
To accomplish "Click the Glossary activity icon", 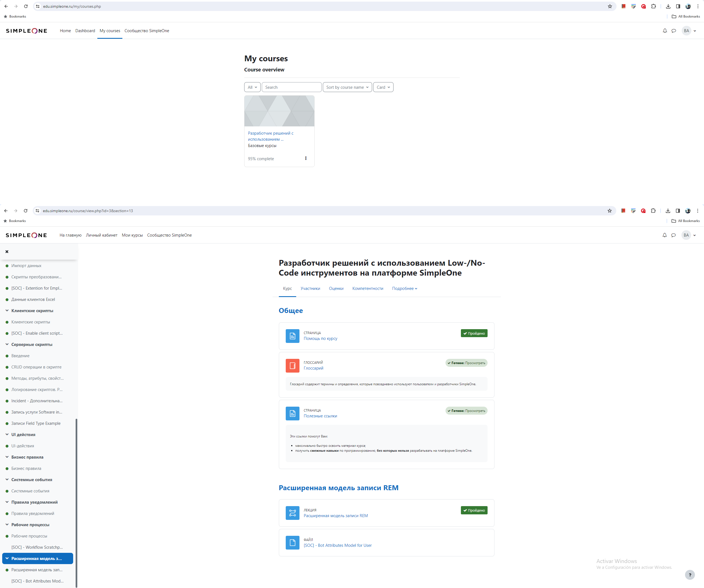I will [292, 365].
